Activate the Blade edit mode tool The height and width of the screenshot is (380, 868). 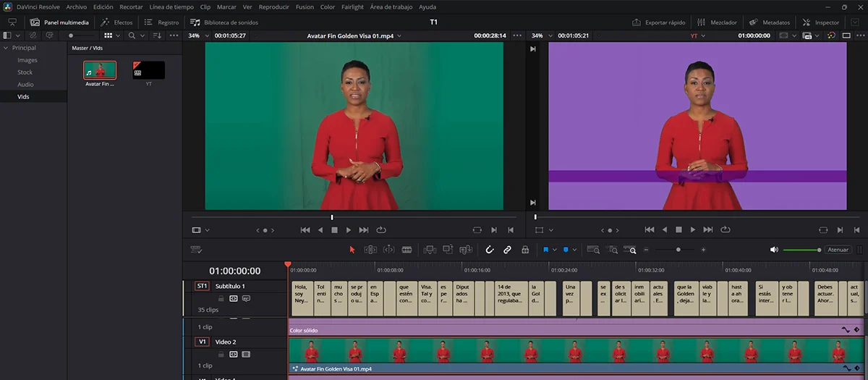[407, 250]
